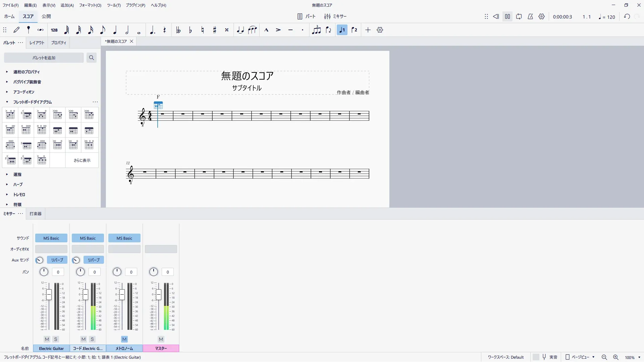The image size is (644, 362).
Task: Apply the sharp accidental
Action: [x=215, y=30]
